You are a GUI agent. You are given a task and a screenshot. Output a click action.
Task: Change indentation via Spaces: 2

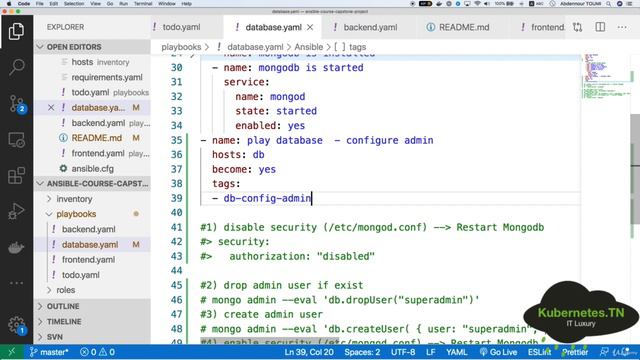coord(362,352)
